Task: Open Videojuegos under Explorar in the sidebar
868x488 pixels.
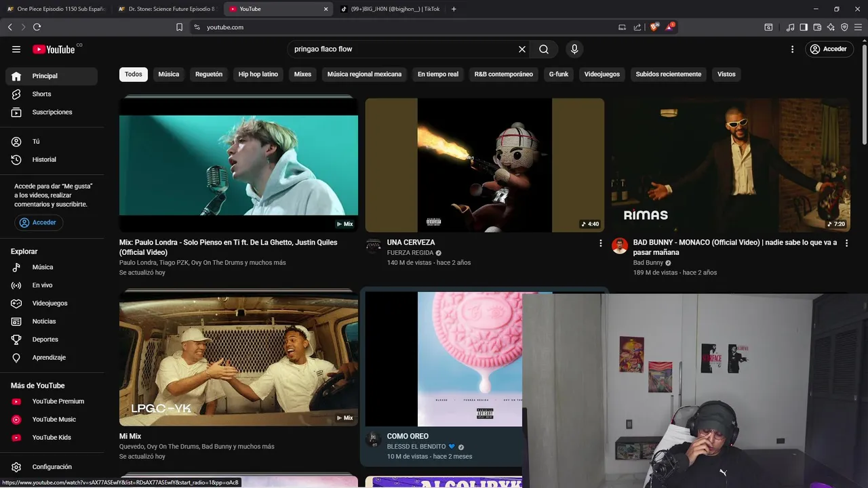Action: [52, 303]
